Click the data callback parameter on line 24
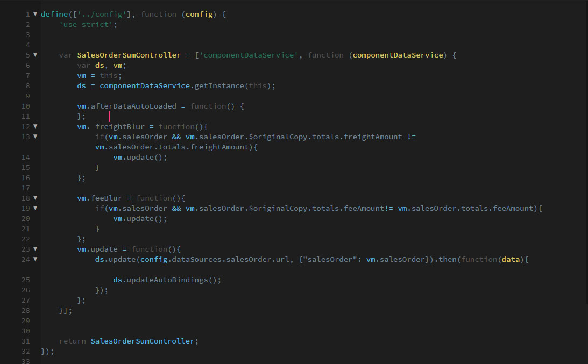This screenshot has width=588, height=364. coord(511,259)
